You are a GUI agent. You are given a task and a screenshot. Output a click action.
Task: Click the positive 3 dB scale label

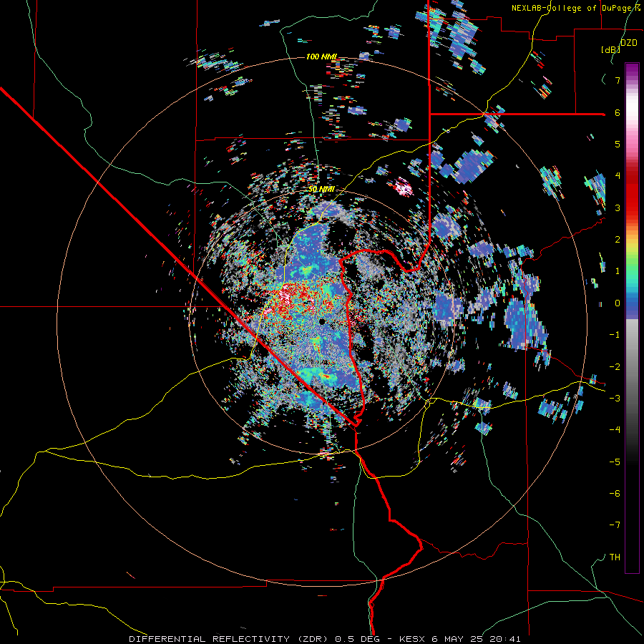618,208
